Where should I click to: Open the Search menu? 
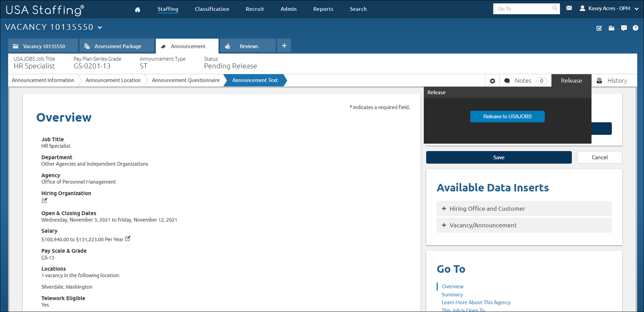(358, 9)
